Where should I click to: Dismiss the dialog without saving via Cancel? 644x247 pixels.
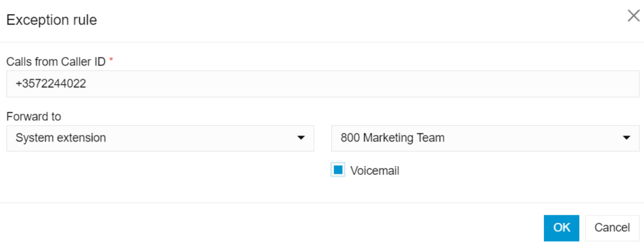(612, 228)
